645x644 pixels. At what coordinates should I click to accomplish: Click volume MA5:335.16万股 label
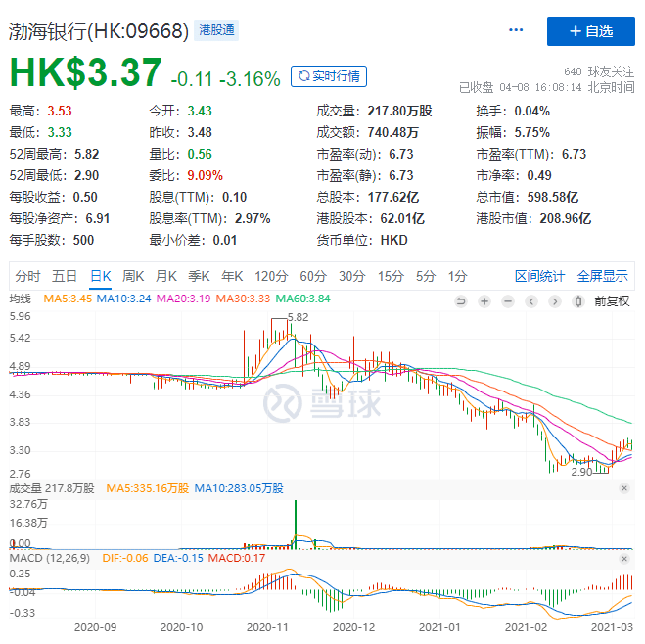(147, 488)
